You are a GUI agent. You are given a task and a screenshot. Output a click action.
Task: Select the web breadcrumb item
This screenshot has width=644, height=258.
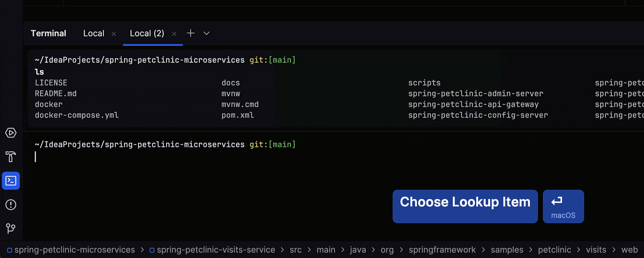point(629,249)
